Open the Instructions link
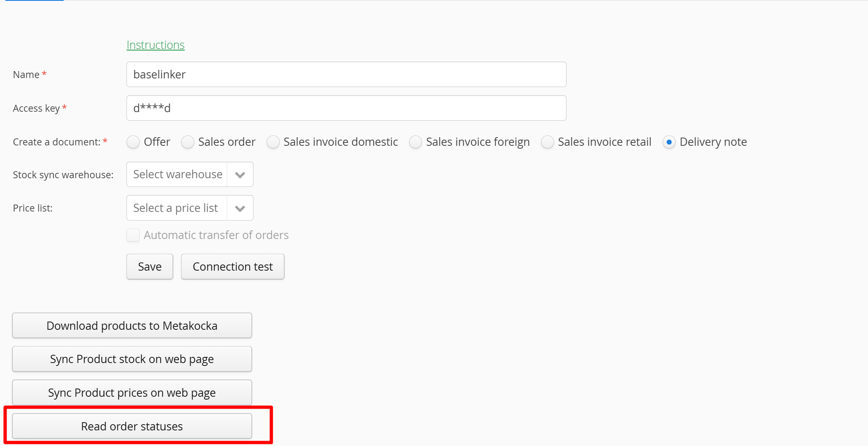 coord(155,45)
